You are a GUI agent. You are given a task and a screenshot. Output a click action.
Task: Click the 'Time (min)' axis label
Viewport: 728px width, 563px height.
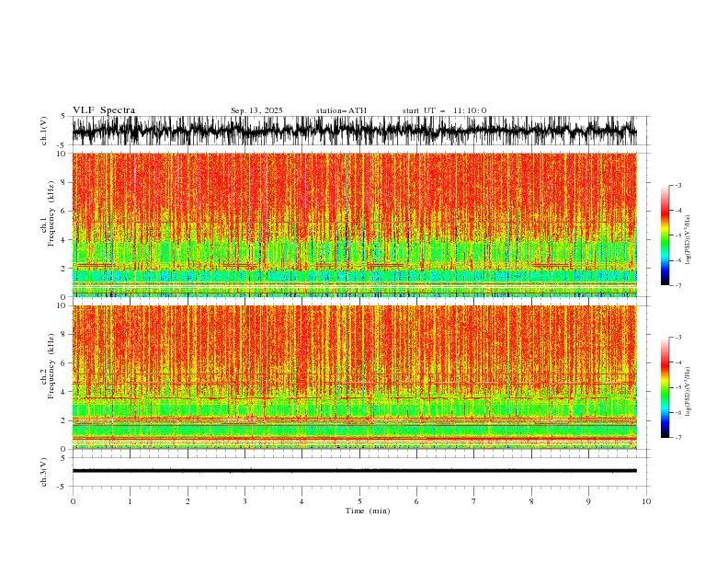(x=368, y=511)
